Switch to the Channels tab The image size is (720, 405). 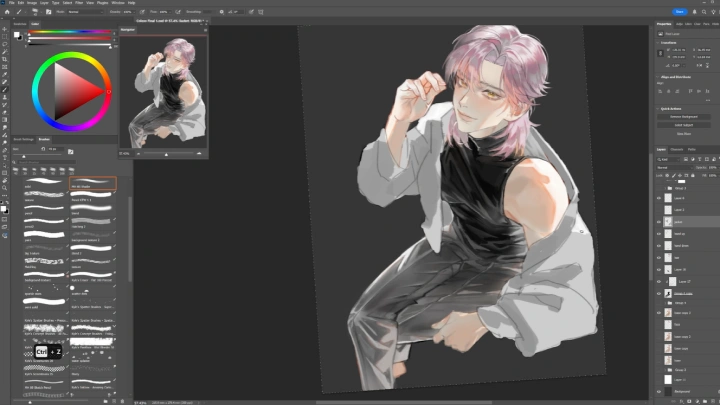tap(677, 149)
